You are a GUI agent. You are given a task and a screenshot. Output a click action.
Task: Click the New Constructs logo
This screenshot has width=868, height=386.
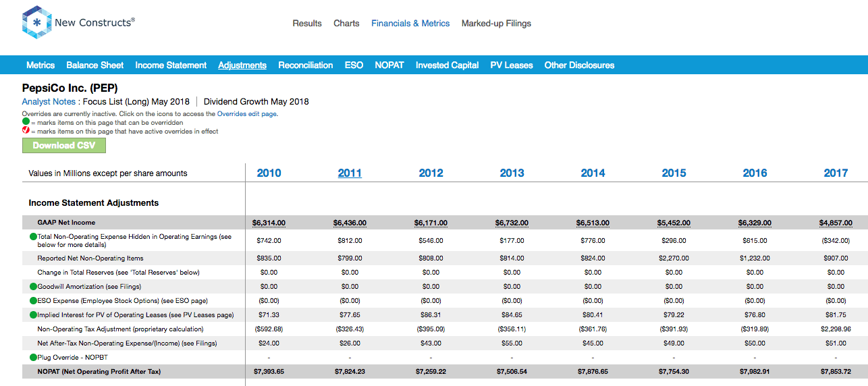tap(78, 22)
